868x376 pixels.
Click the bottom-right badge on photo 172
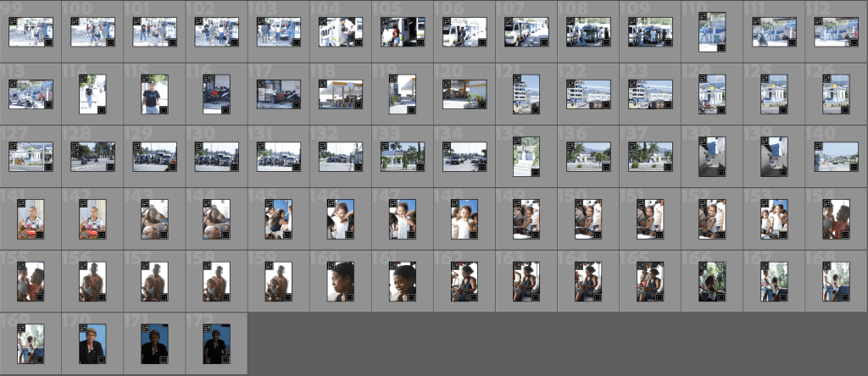(x=225, y=359)
